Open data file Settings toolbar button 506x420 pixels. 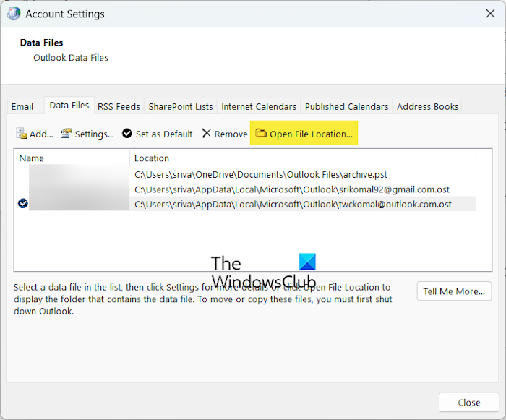pyautogui.click(x=87, y=134)
